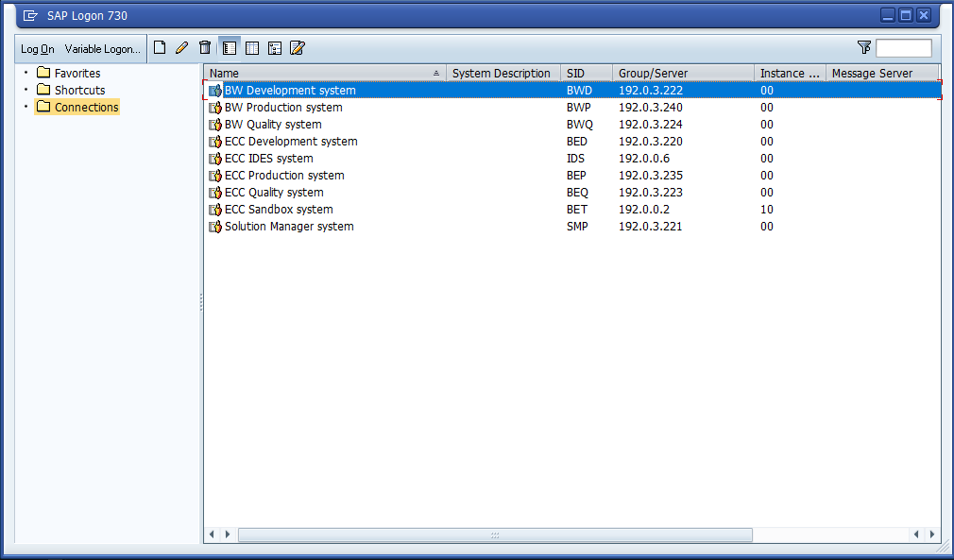
Task: Select the BW Quality system entry
Action: point(273,124)
